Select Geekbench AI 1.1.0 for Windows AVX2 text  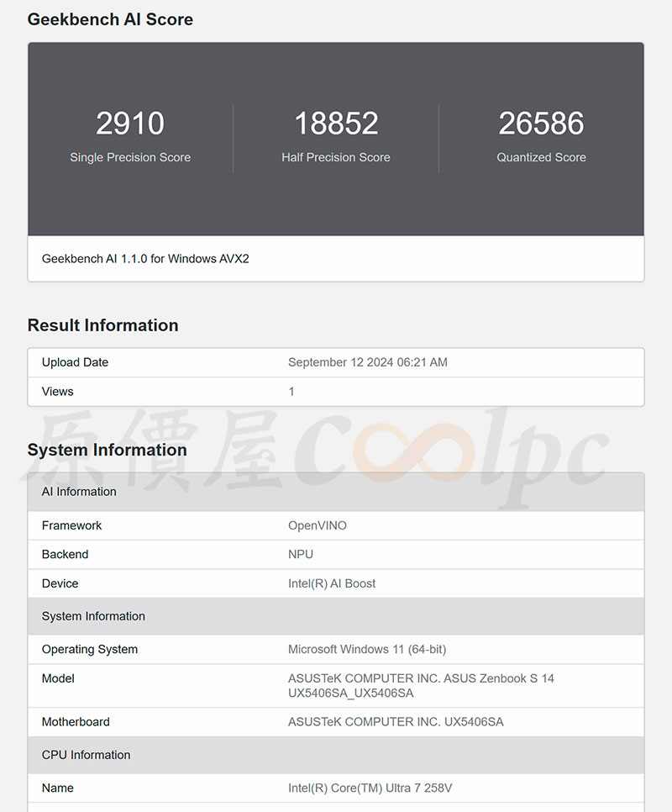pos(145,259)
